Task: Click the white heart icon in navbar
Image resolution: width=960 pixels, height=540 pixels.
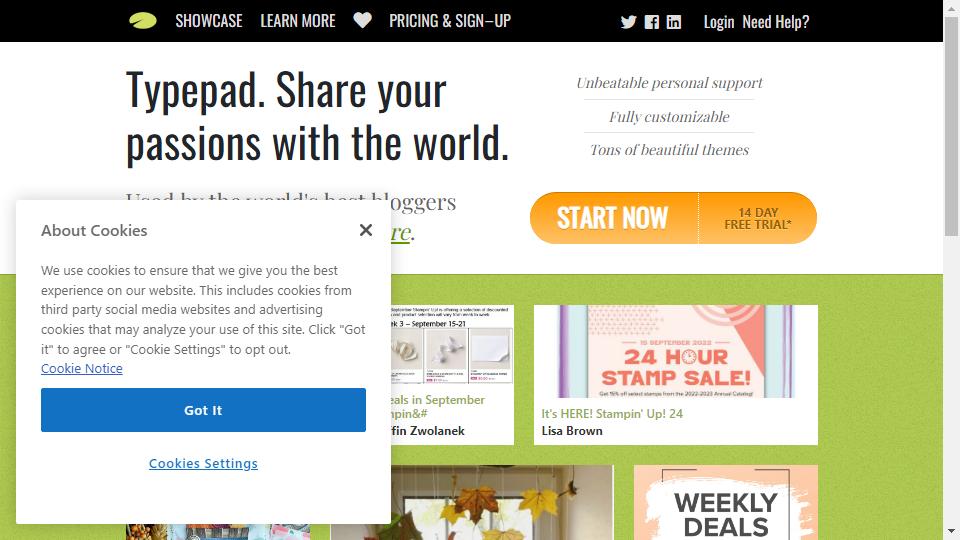Action: tap(362, 20)
